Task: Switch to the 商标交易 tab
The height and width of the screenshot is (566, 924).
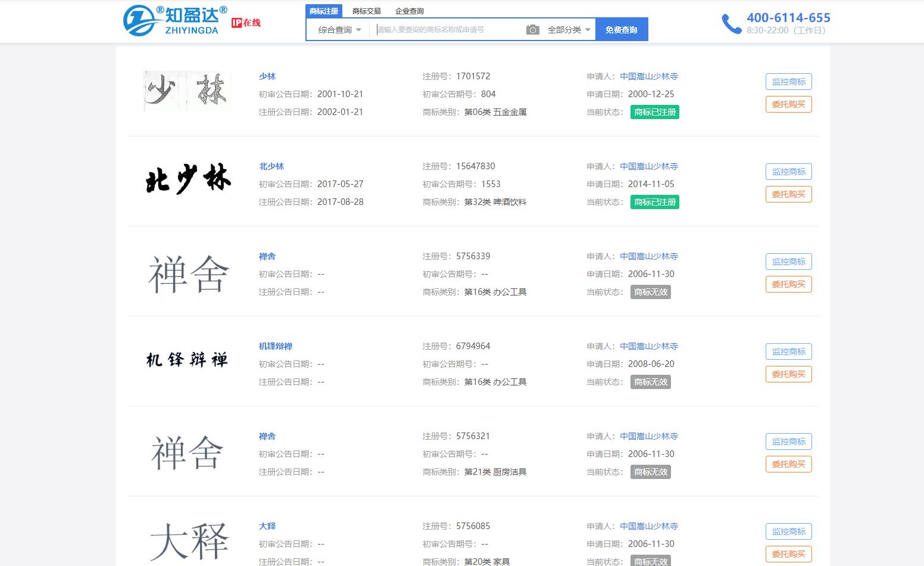Action: (366, 11)
